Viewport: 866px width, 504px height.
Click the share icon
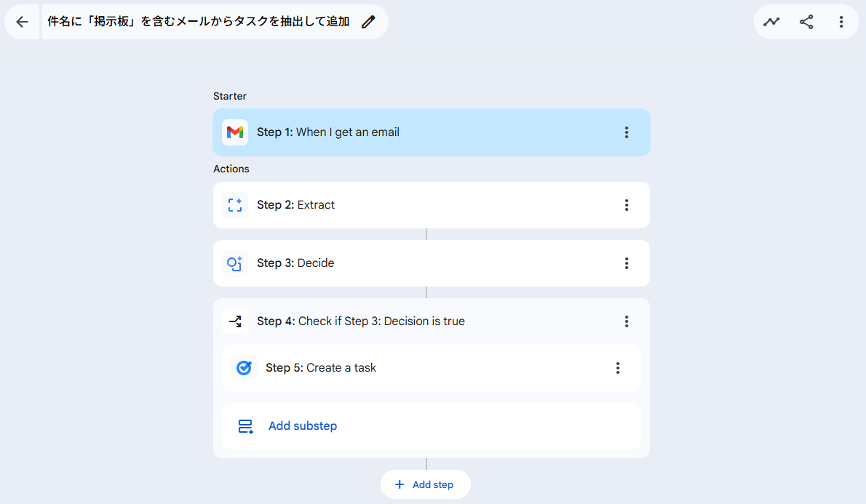(x=806, y=22)
